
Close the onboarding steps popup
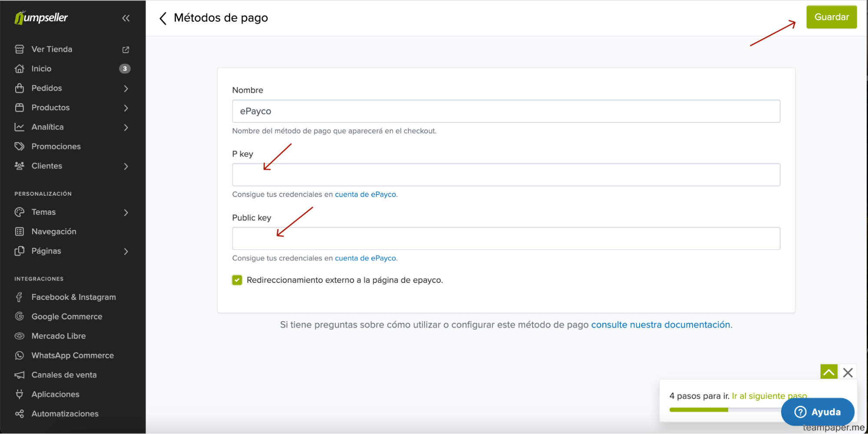848,372
